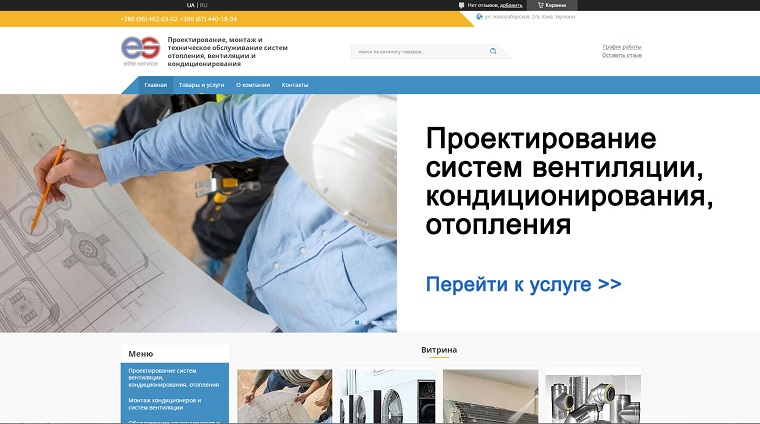Click the street address text in header

click(x=530, y=17)
